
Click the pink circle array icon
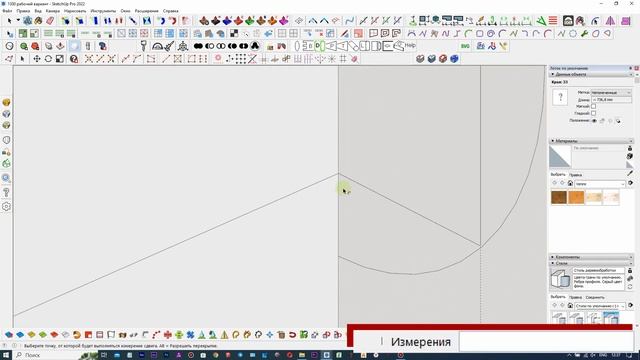tap(218, 58)
